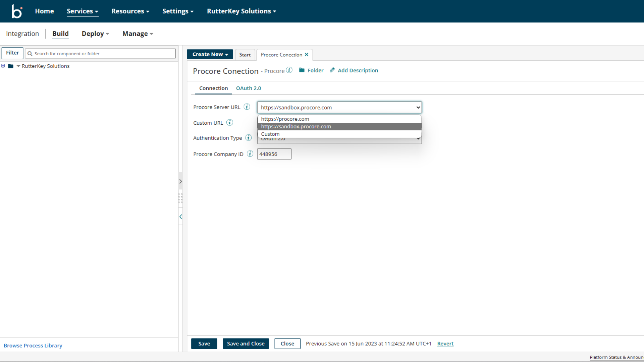Click the pencil Add Description icon
This screenshot has height=362, width=644.
[x=332, y=70]
